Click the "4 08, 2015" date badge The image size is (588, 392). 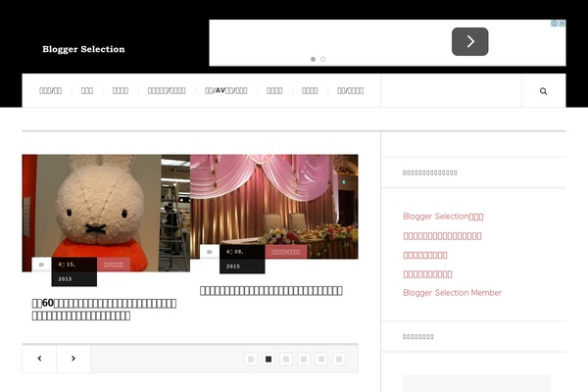242,259
